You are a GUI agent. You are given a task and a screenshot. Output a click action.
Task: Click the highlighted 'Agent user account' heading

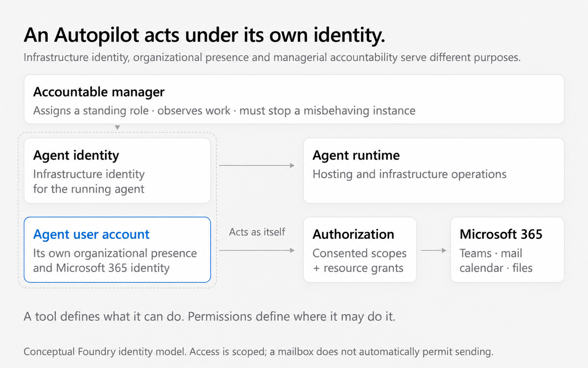91,234
